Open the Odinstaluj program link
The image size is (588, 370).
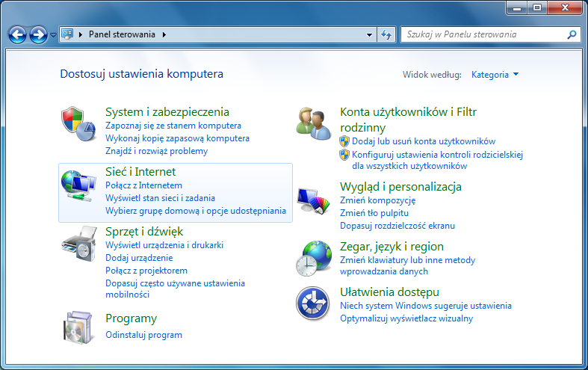pos(143,335)
